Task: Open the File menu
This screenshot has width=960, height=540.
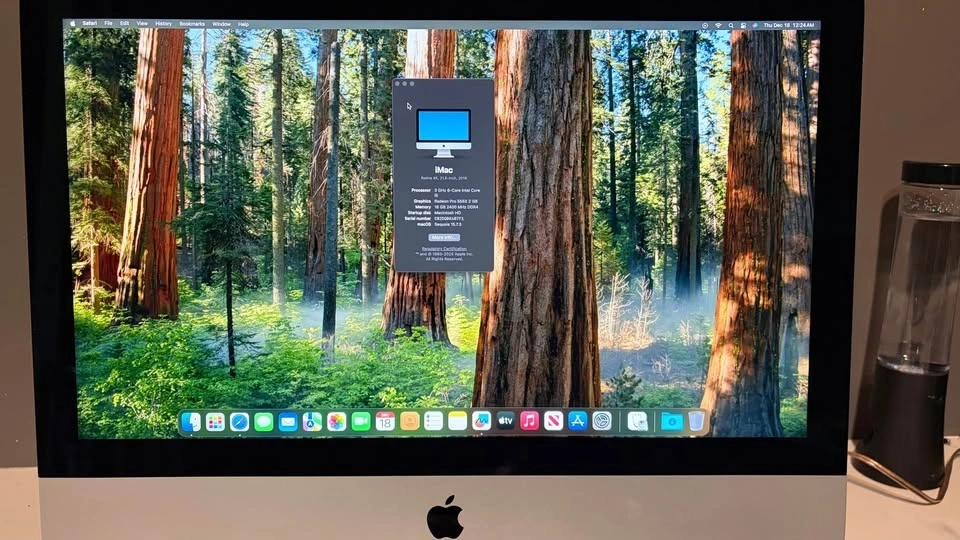Action: [107, 23]
